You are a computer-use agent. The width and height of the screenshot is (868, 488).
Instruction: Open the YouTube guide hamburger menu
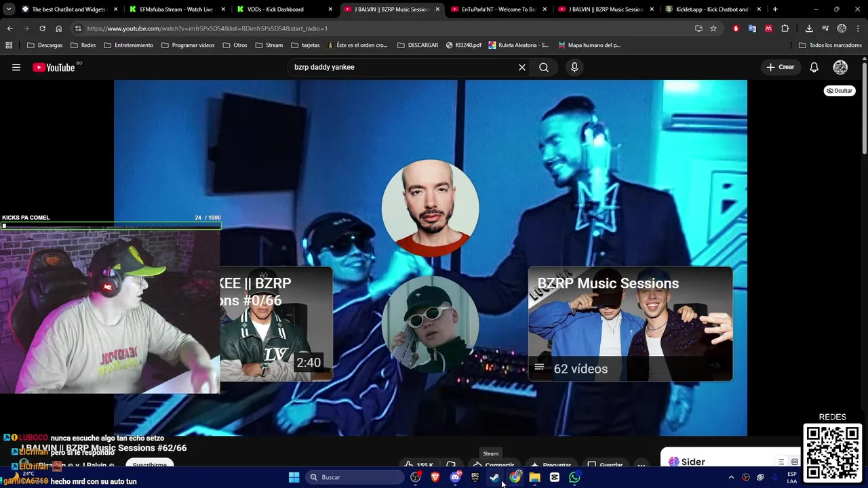pyautogui.click(x=16, y=67)
